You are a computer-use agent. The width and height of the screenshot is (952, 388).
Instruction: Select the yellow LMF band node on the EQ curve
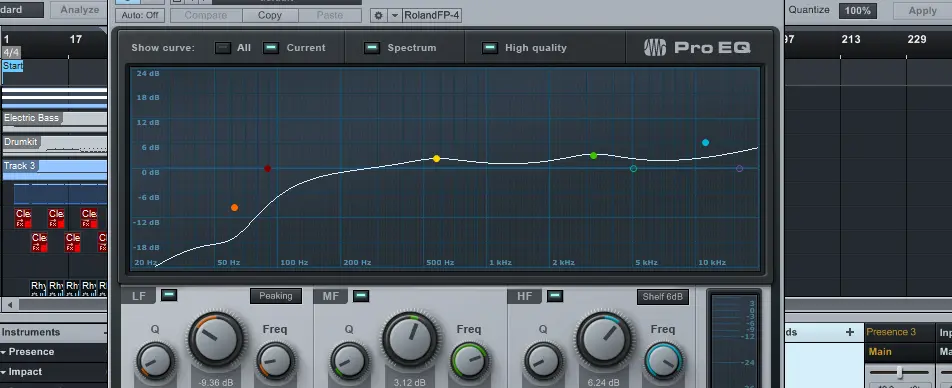[x=437, y=158]
